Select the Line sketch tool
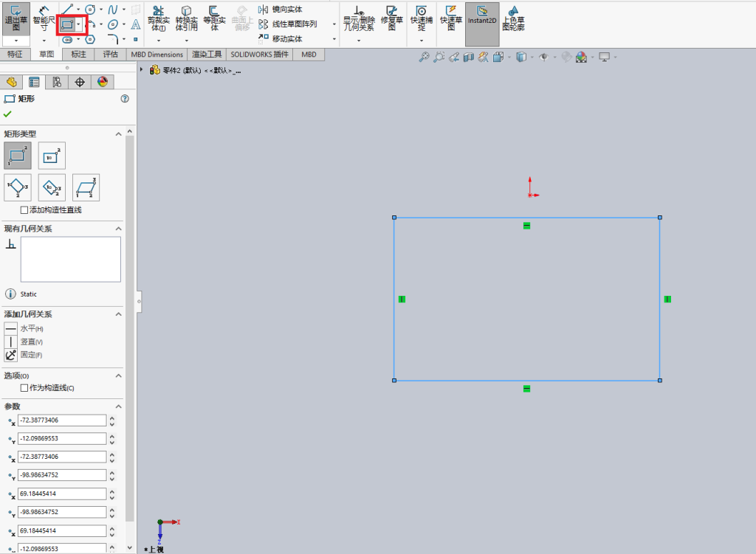This screenshot has width=756, height=554. click(67, 9)
